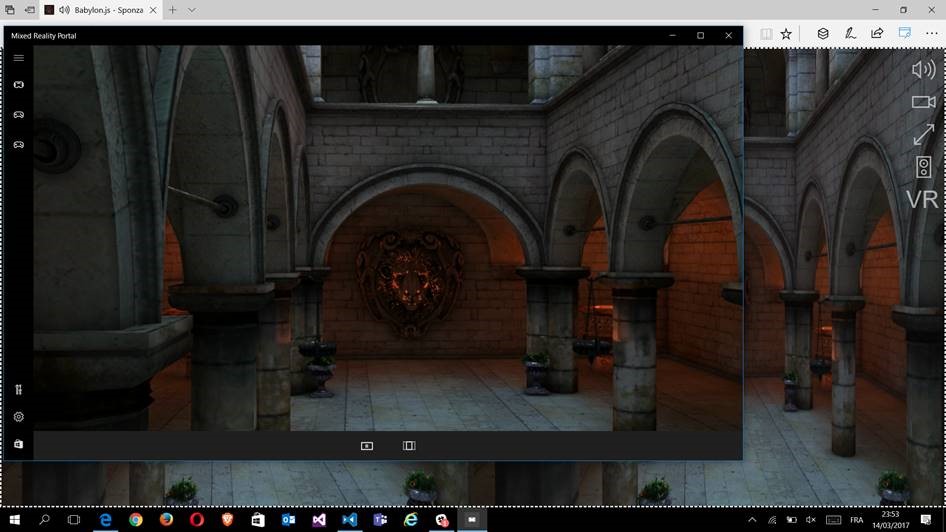The image size is (946, 532).
Task: Open the Store bag icon in Portal sidebar
Action: (x=19, y=444)
